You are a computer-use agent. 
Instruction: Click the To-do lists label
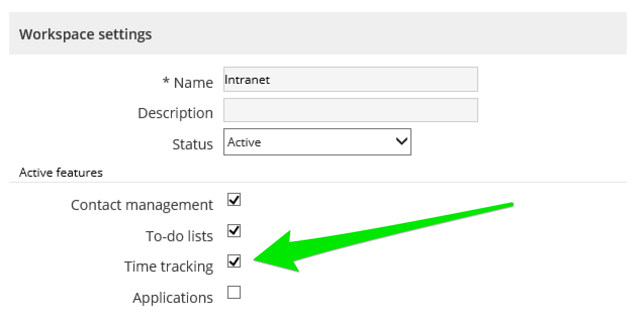click(179, 236)
